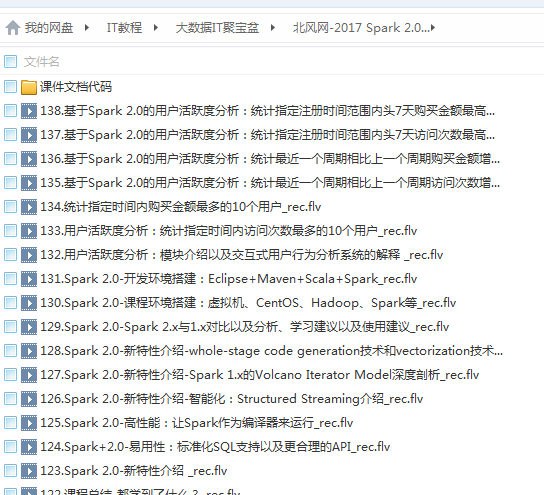Click video icon for file 136

[x=29, y=159]
